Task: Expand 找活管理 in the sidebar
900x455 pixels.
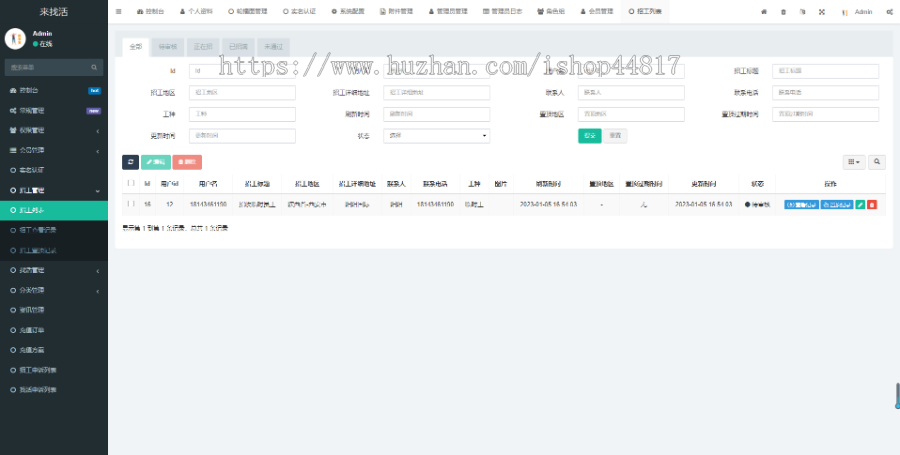Action: point(54,270)
